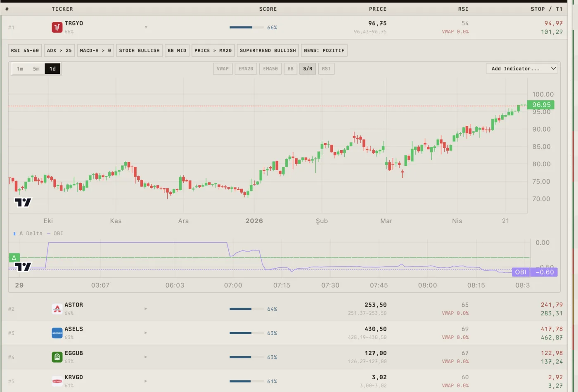Toggle the VWAP indicator overlay
578x392 pixels.
(x=223, y=69)
